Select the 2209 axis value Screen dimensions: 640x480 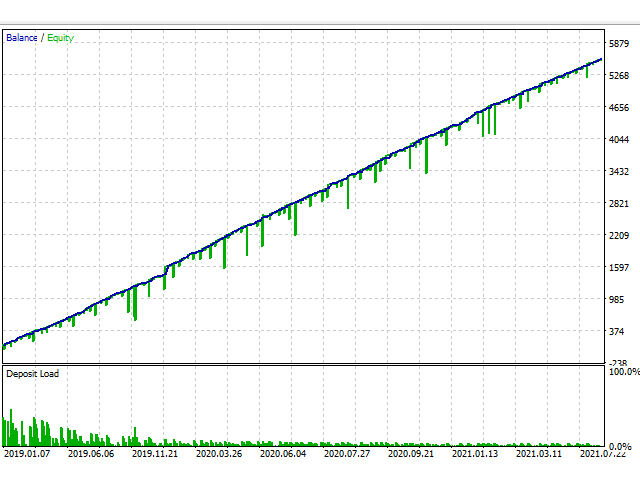(619, 236)
